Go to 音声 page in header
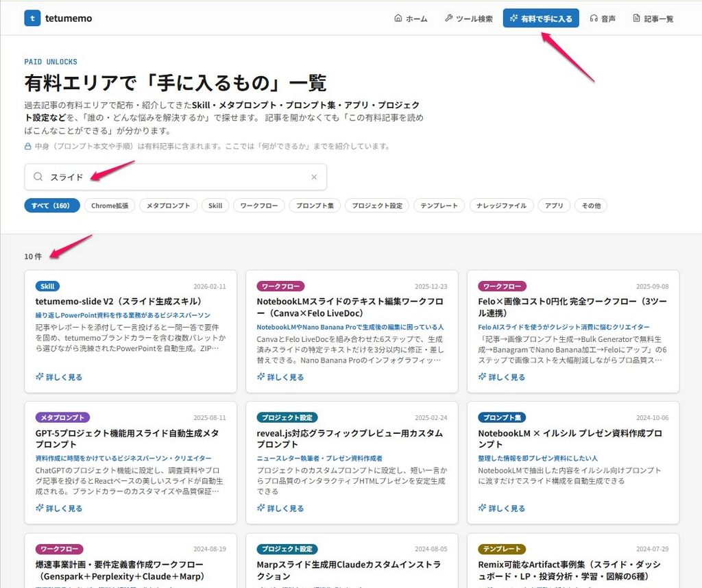 click(603, 19)
